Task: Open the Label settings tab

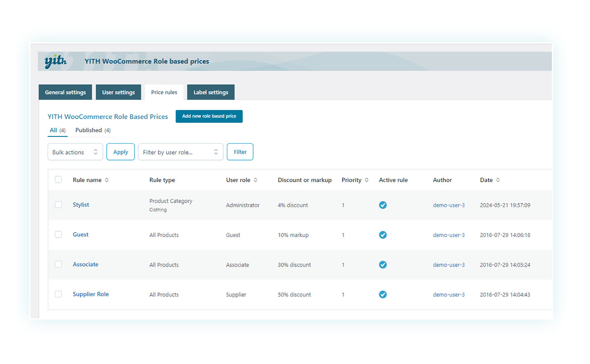Action: tap(211, 92)
